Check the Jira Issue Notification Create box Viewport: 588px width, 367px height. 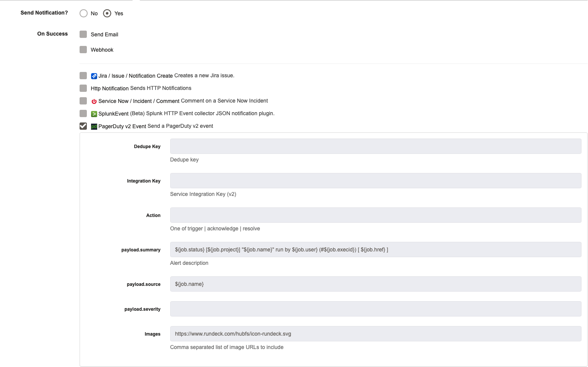point(83,75)
